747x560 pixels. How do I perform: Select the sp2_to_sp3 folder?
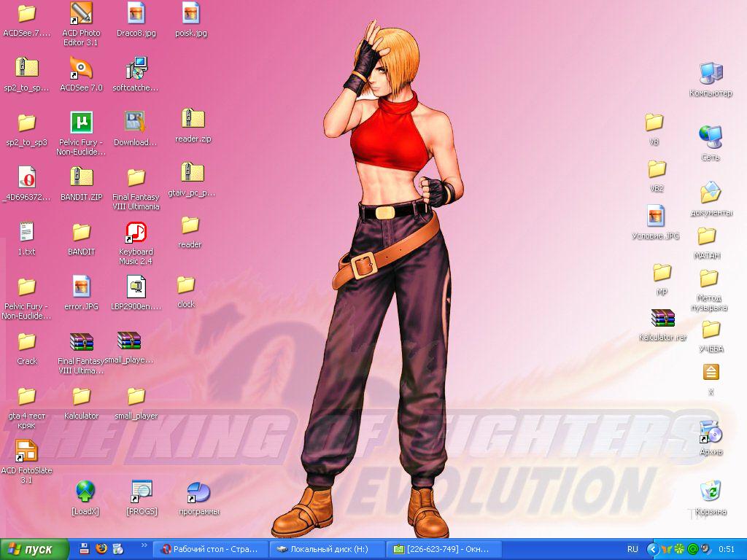(x=27, y=122)
